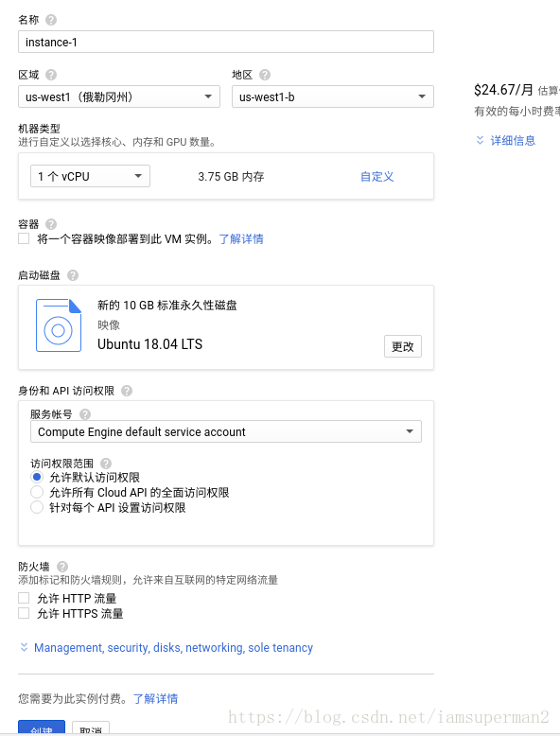Expand Management, security, disks, networking section
560x736 pixels.
tap(173, 648)
